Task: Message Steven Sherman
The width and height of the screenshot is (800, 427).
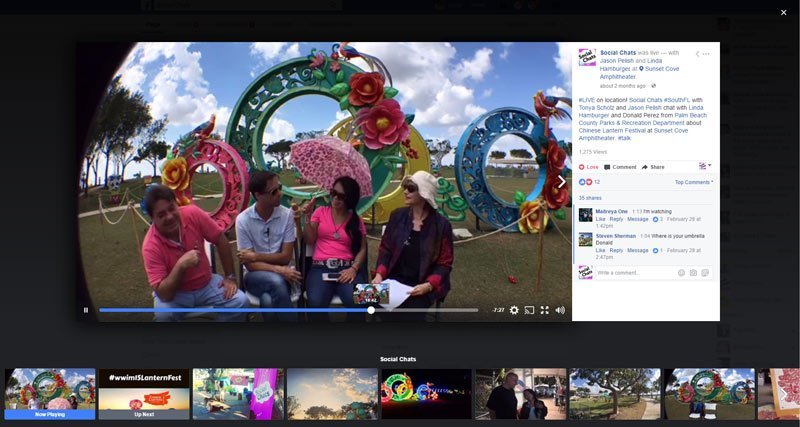Action: pyautogui.click(x=637, y=250)
